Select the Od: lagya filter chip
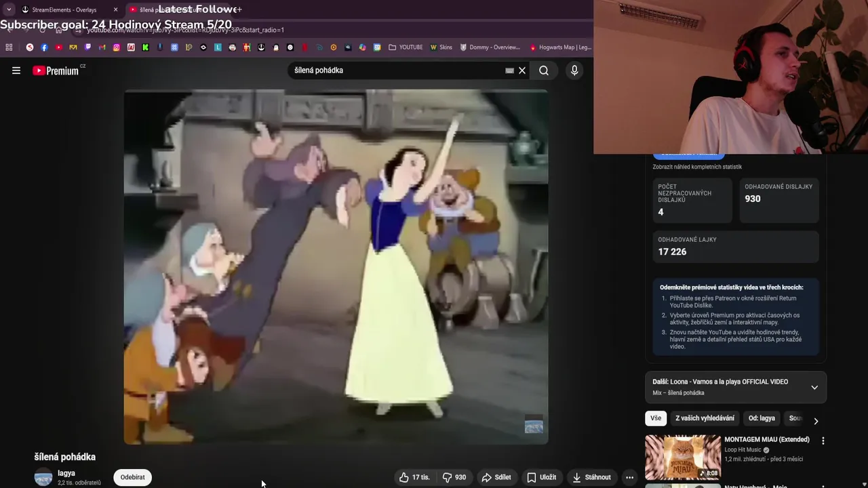This screenshot has height=488, width=868. 762,418
